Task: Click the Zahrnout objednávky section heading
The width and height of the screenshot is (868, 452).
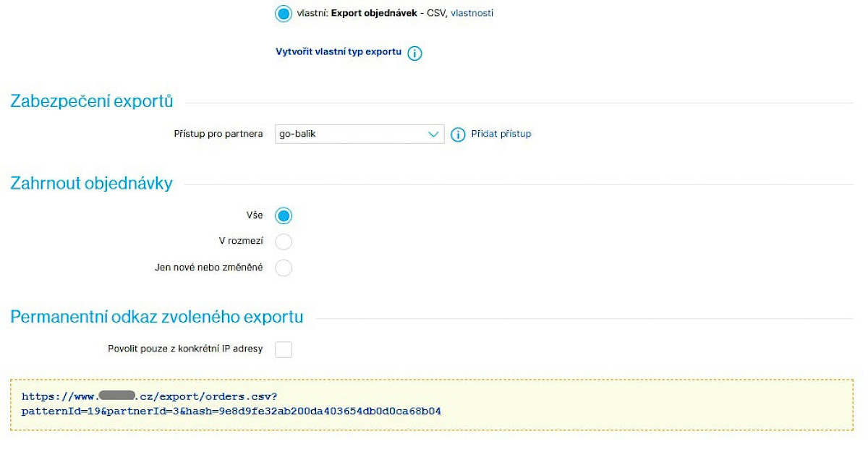Action: [92, 184]
